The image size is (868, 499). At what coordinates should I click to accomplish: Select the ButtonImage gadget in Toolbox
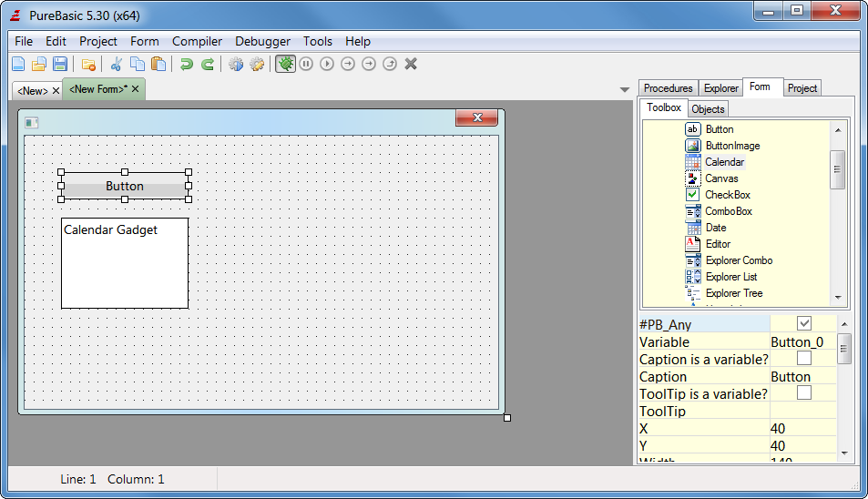point(722,146)
